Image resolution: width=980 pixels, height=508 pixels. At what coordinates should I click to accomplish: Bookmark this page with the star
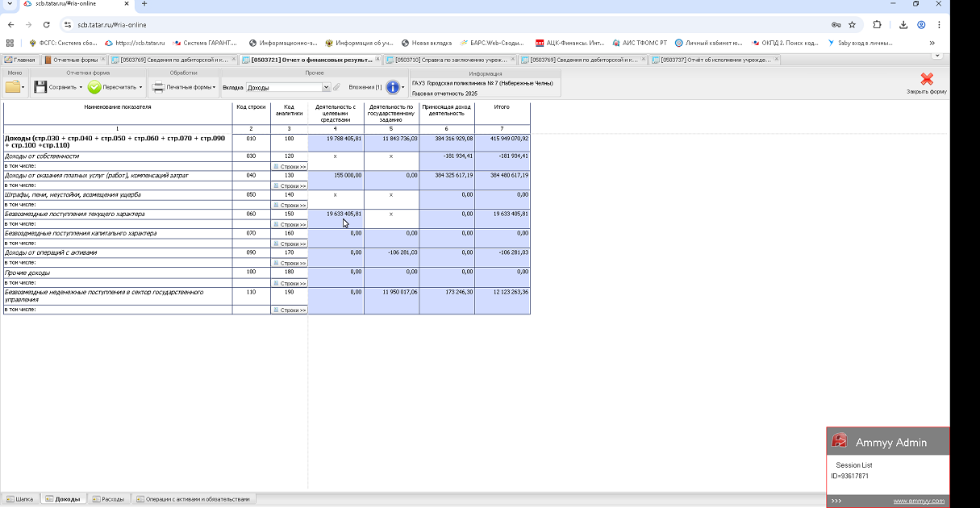tap(852, 25)
